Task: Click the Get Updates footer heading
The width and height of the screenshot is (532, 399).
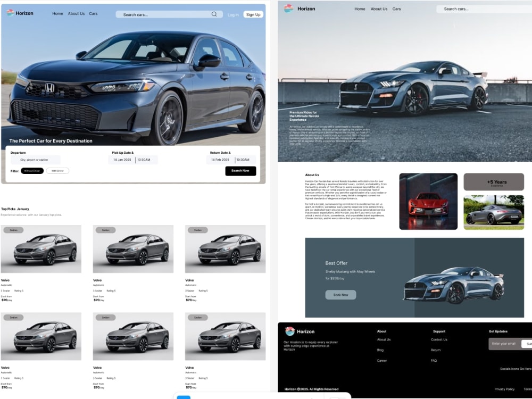Action: tap(498, 331)
